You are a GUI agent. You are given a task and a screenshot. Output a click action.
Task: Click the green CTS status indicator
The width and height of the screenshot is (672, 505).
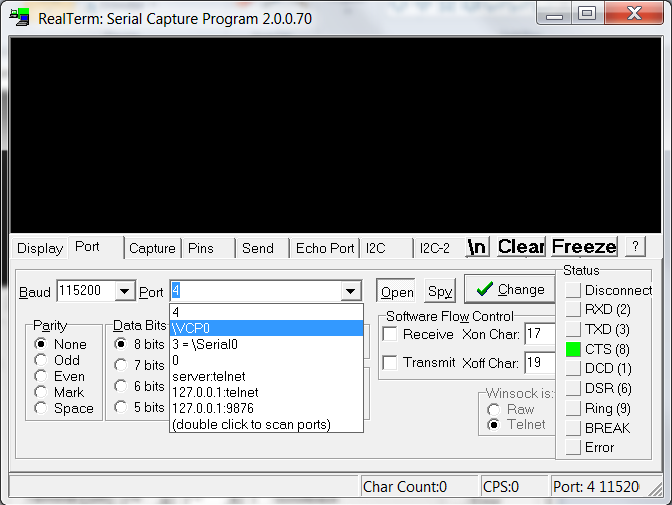coord(573,350)
